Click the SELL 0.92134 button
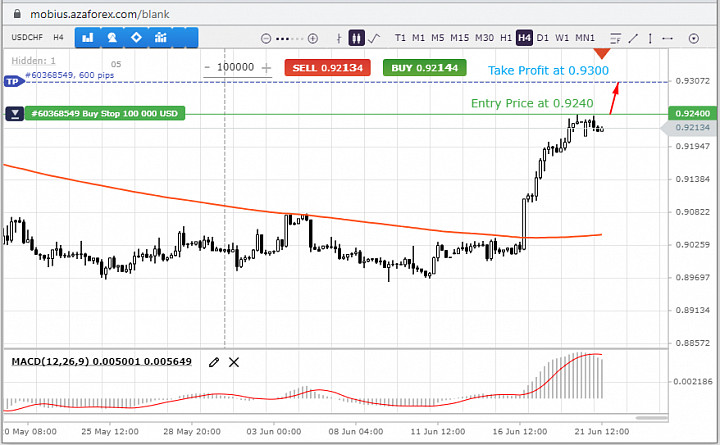Screen dimensions: 720x445 point(327,68)
